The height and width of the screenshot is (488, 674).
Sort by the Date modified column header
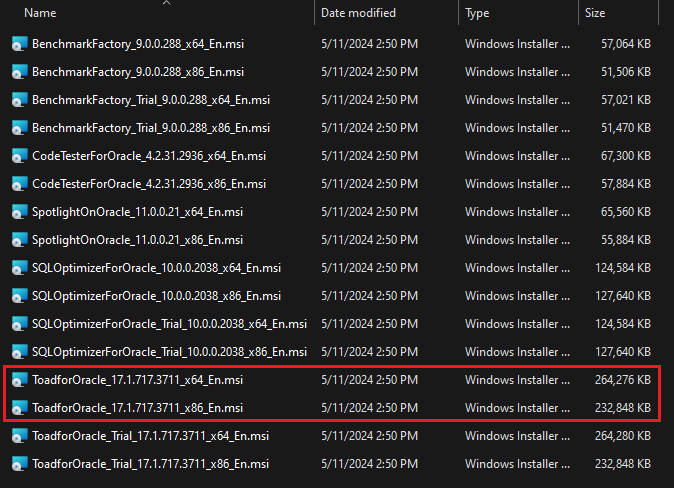point(358,13)
